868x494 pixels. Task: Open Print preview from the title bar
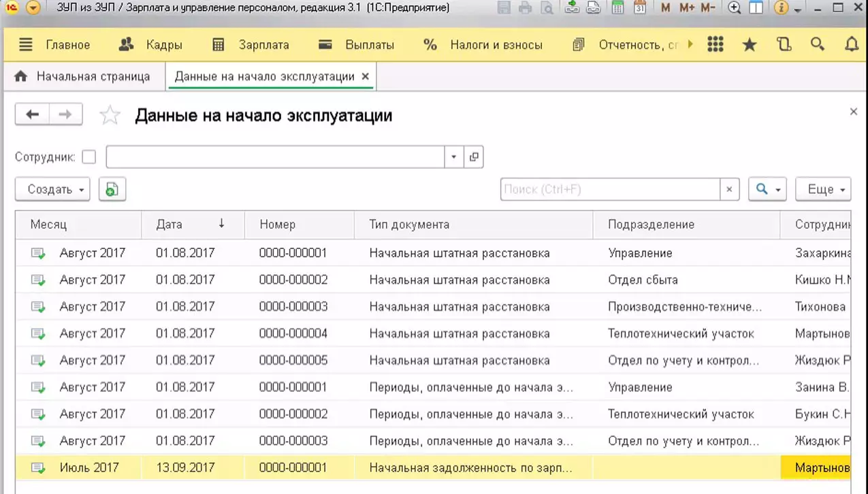pyautogui.click(x=547, y=8)
